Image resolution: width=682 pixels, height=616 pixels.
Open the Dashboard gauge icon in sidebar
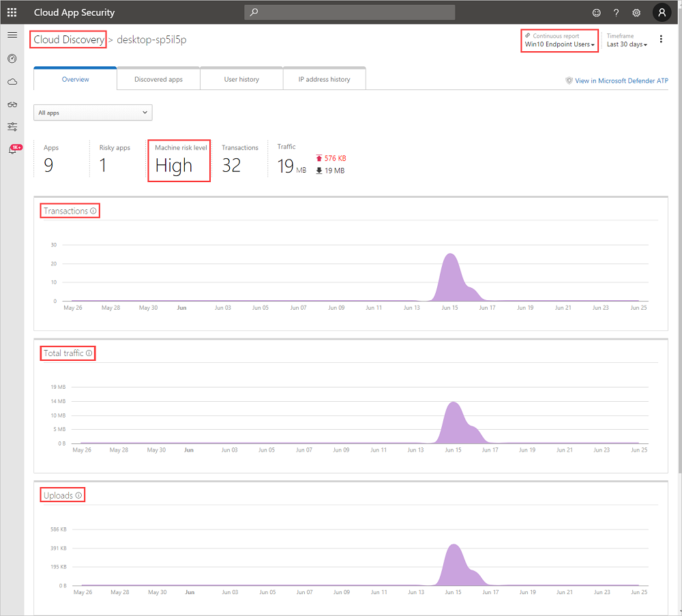tap(12, 58)
